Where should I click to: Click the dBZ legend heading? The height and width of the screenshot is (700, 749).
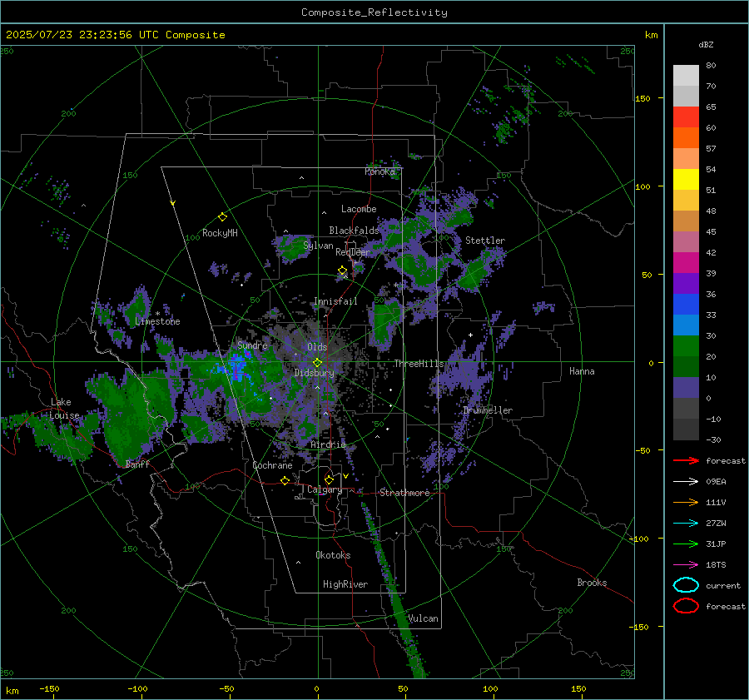706,45
